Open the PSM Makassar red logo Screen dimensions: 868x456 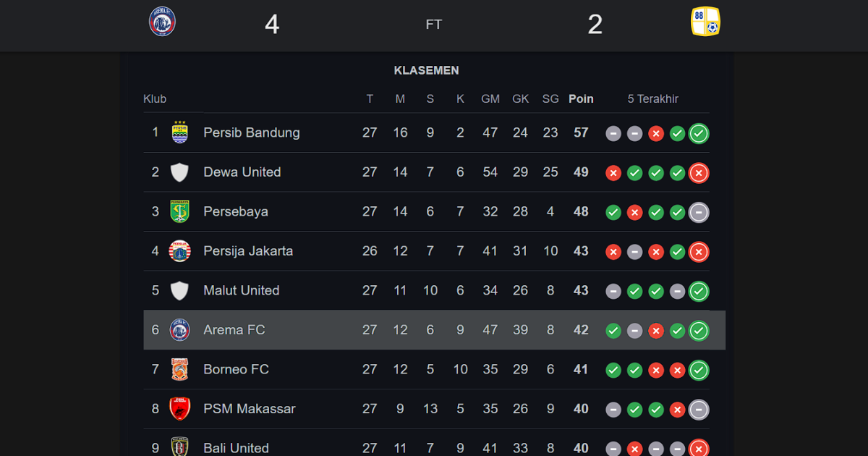(x=179, y=409)
